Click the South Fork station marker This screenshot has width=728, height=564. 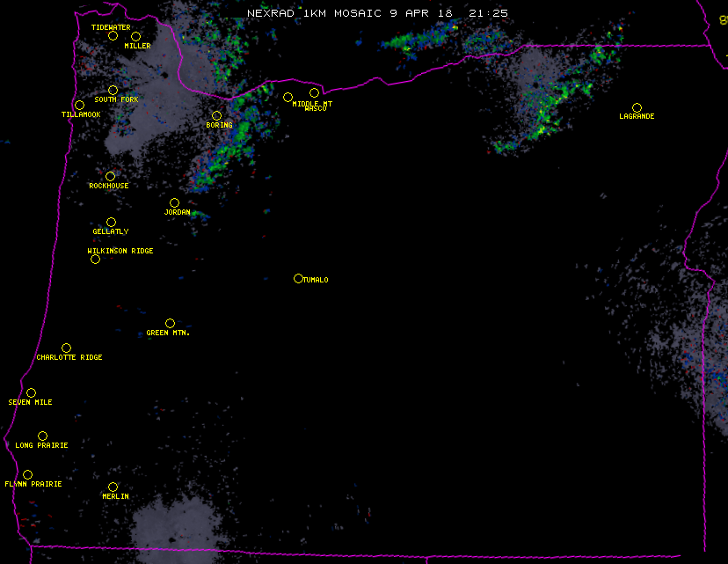pyautogui.click(x=113, y=91)
